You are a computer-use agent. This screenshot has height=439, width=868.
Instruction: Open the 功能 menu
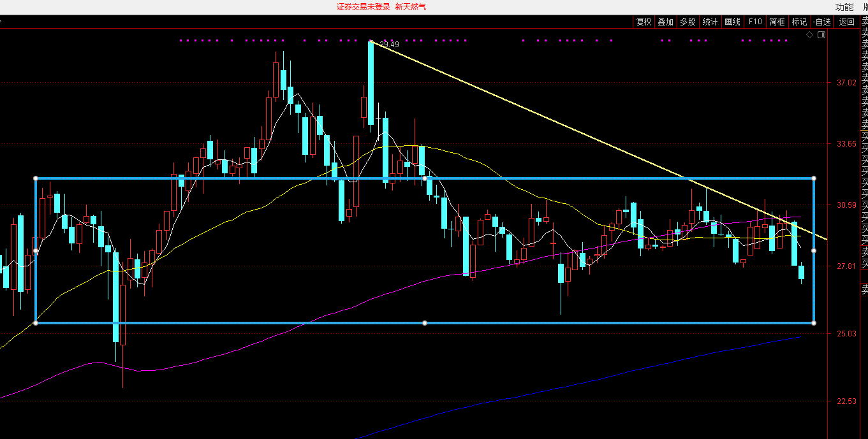(844, 7)
